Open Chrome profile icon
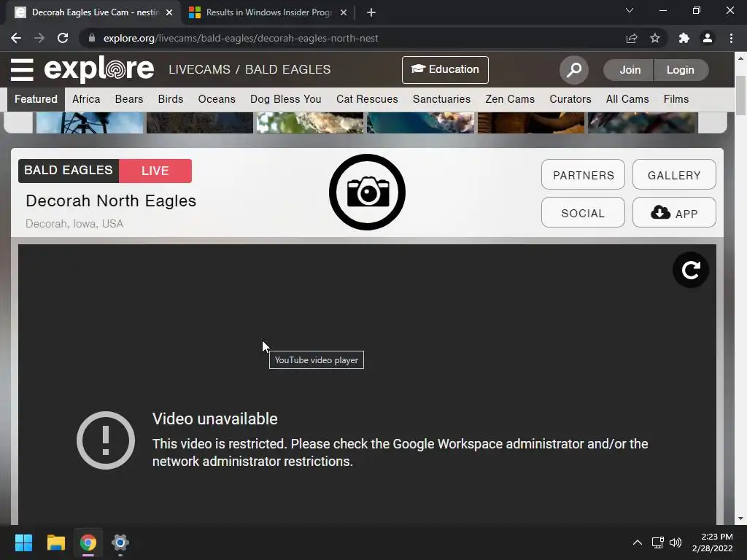This screenshot has width=747, height=560. click(708, 38)
